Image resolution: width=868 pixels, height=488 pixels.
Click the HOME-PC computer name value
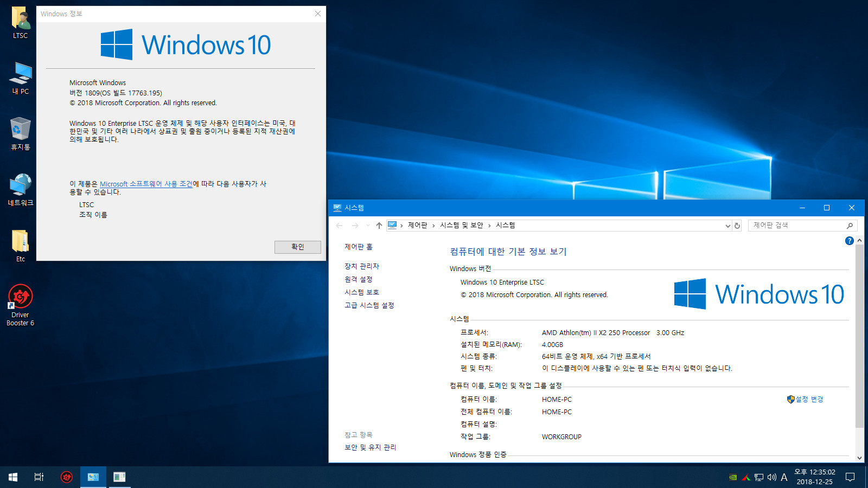click(x=557, y=400)
